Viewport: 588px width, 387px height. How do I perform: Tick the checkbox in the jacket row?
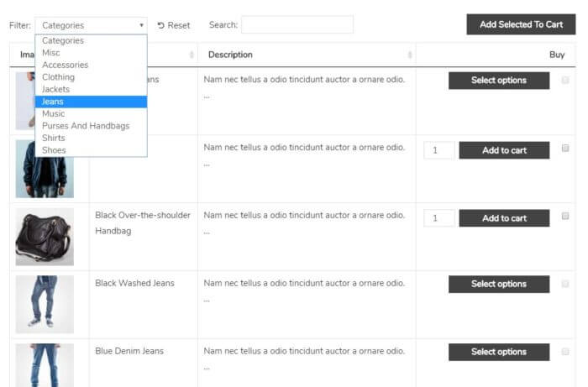[565, 149]
